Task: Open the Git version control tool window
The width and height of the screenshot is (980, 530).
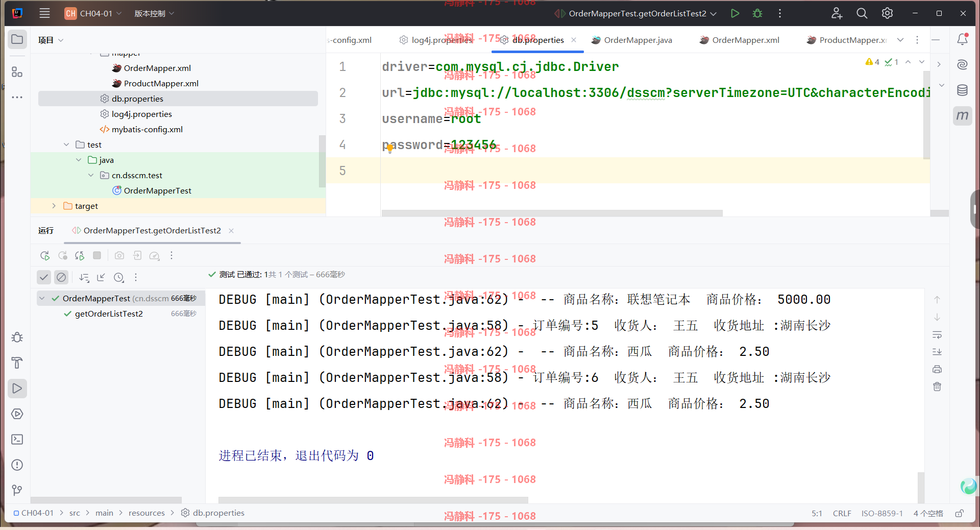Action: (x=17, y=491)
